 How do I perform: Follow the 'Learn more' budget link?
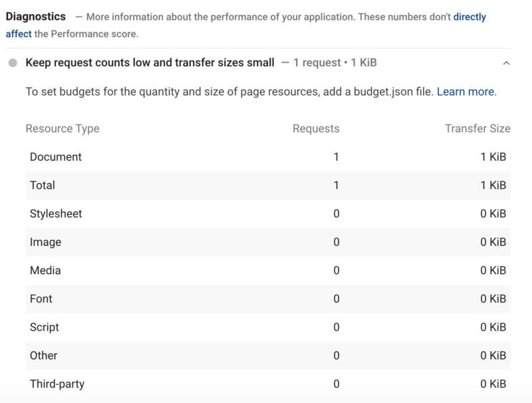(465, 92)
